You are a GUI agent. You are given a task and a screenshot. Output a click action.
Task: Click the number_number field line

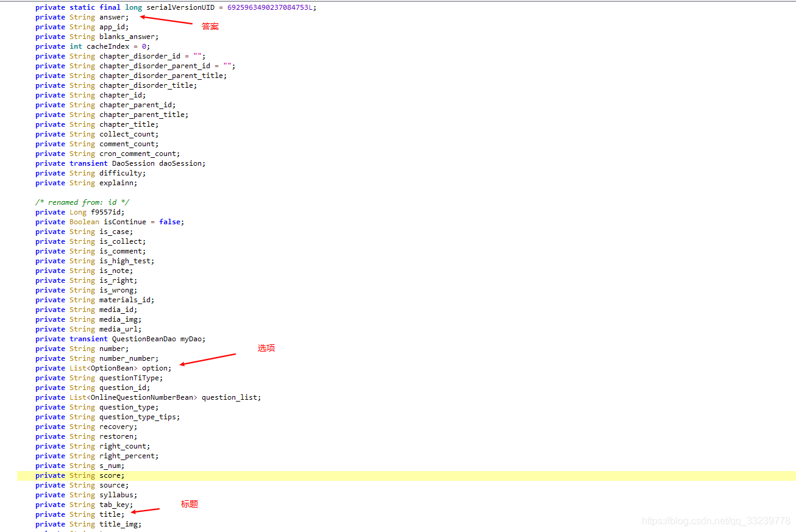97,358
